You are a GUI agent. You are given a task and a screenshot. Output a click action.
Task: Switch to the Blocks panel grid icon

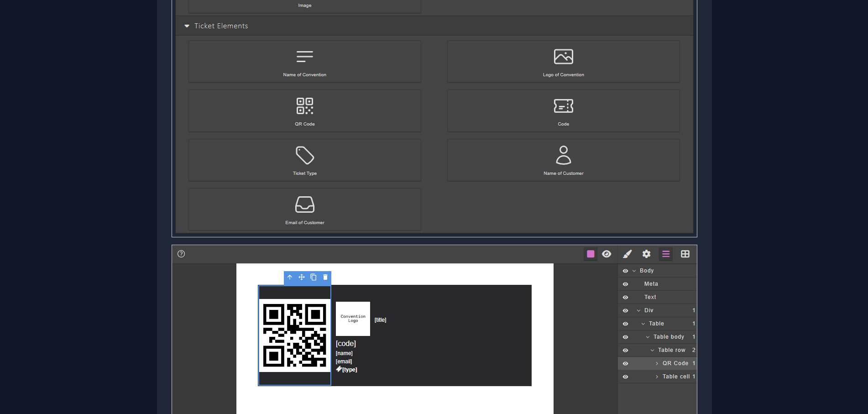click(685, 254)
